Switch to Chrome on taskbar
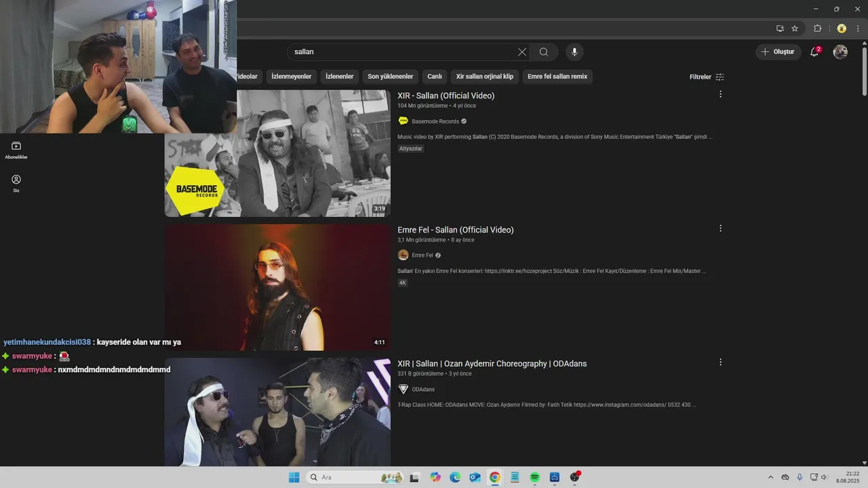Image resolution: width=868 pixels, height=488 pixels. click(495, 477)
